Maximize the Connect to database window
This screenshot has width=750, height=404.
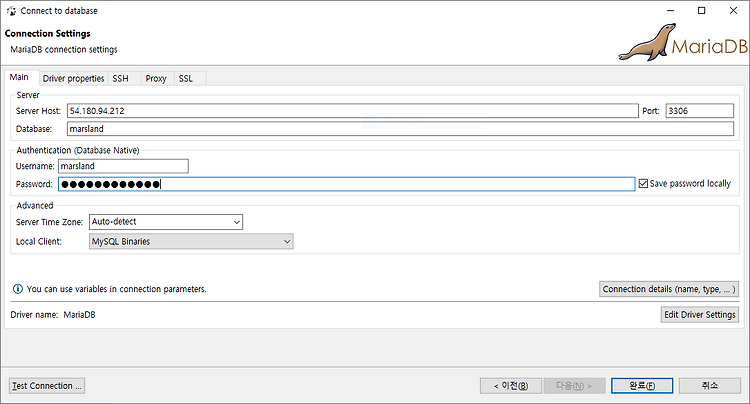coord(701,11)
